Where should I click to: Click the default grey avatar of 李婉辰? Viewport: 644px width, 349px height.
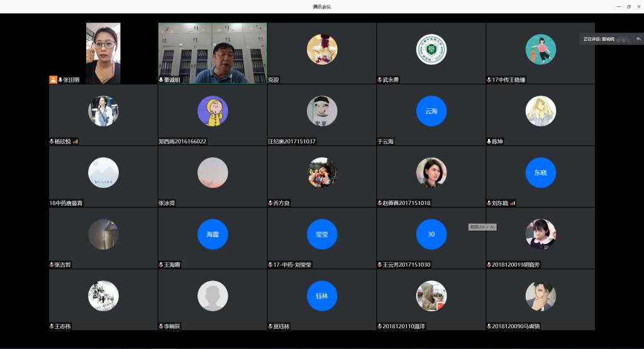click(213, 296)
